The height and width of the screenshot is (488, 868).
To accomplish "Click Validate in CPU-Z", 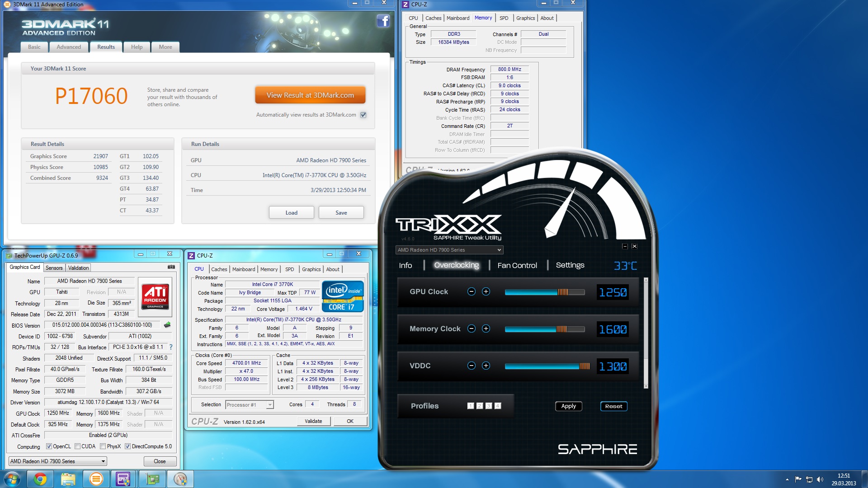I will [x=313, y=421].
